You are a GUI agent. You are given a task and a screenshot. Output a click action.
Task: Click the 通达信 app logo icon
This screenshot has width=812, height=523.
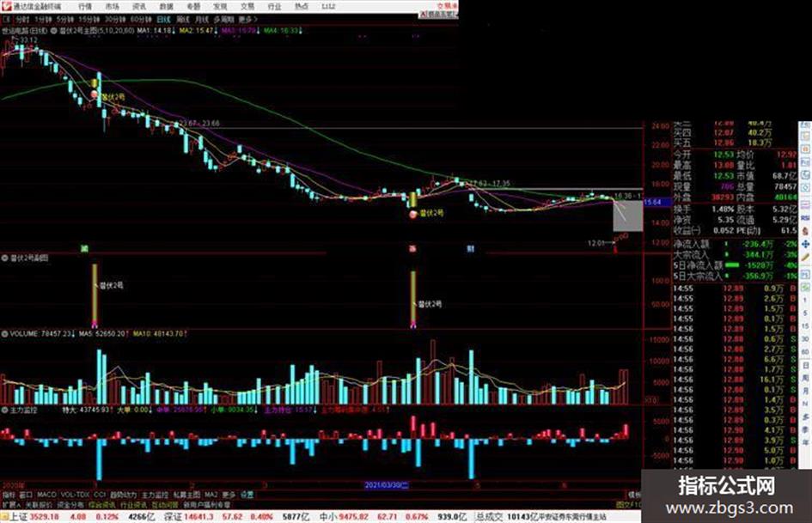[x=6, y=6]
